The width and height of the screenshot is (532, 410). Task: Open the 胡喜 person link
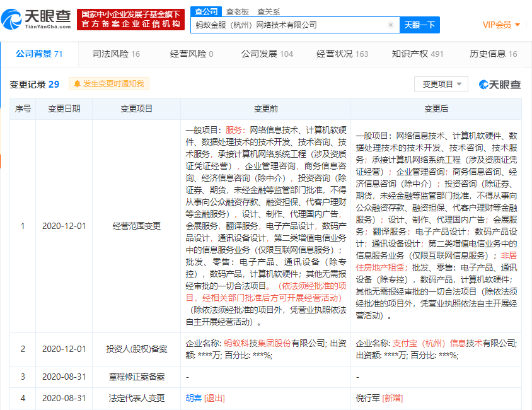click(194, 398)
